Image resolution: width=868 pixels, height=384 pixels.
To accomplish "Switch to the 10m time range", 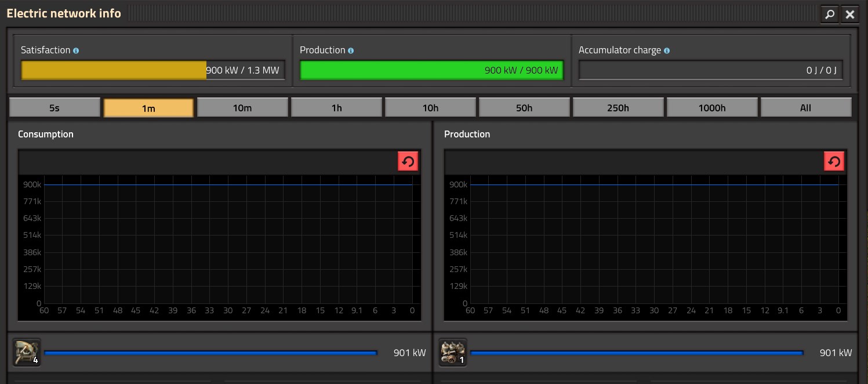I will 242,108.
